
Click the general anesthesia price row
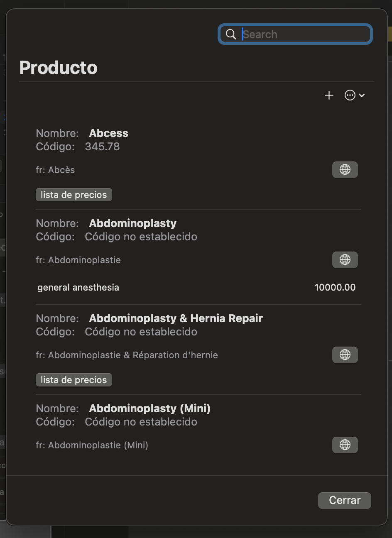coord(196,287)
